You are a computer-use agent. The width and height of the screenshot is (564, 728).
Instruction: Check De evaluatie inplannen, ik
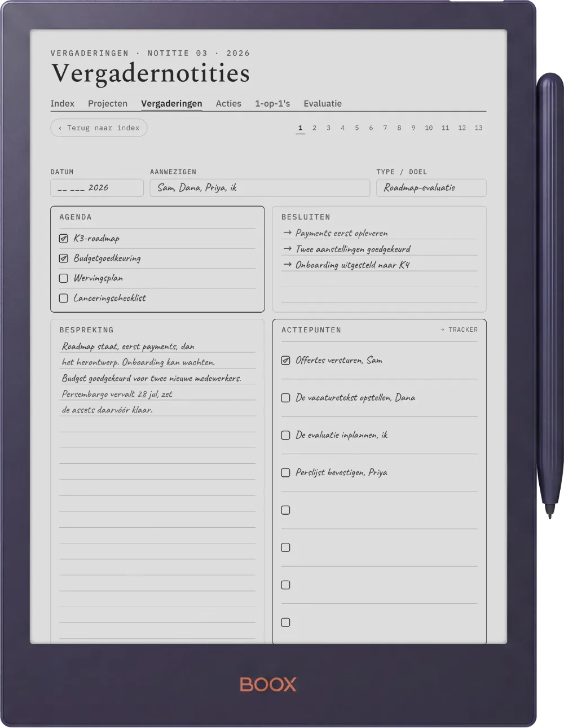pyautogui.click(x=286, y=435)
